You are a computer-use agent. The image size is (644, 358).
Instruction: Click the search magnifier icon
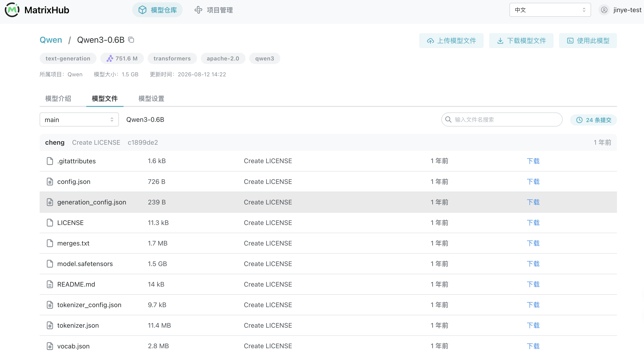(449, 119)
